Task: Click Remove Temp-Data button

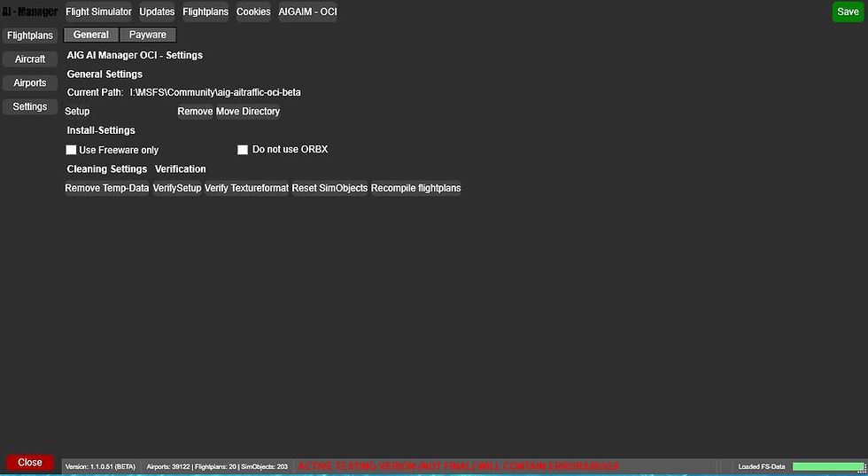Action: point(107,189)
